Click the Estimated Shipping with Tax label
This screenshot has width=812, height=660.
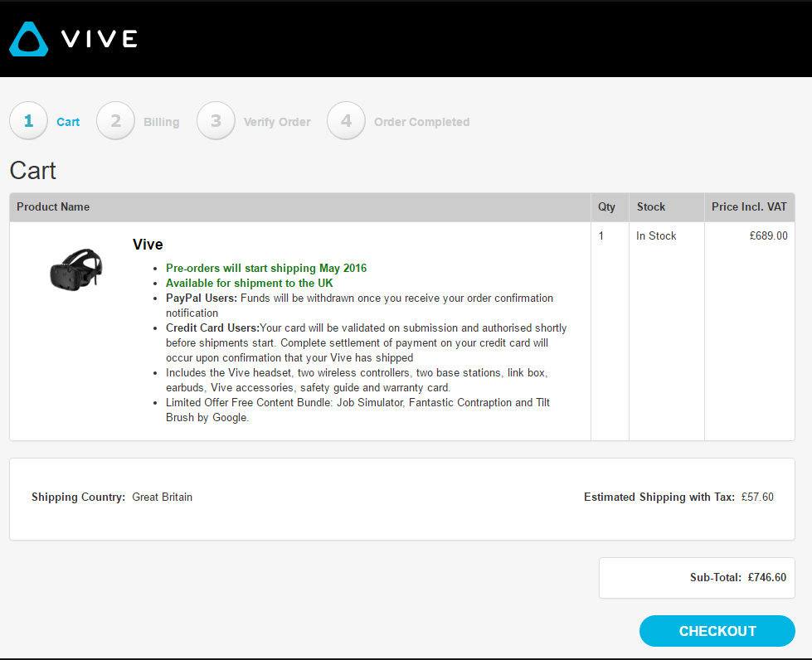tap(659, 497)
